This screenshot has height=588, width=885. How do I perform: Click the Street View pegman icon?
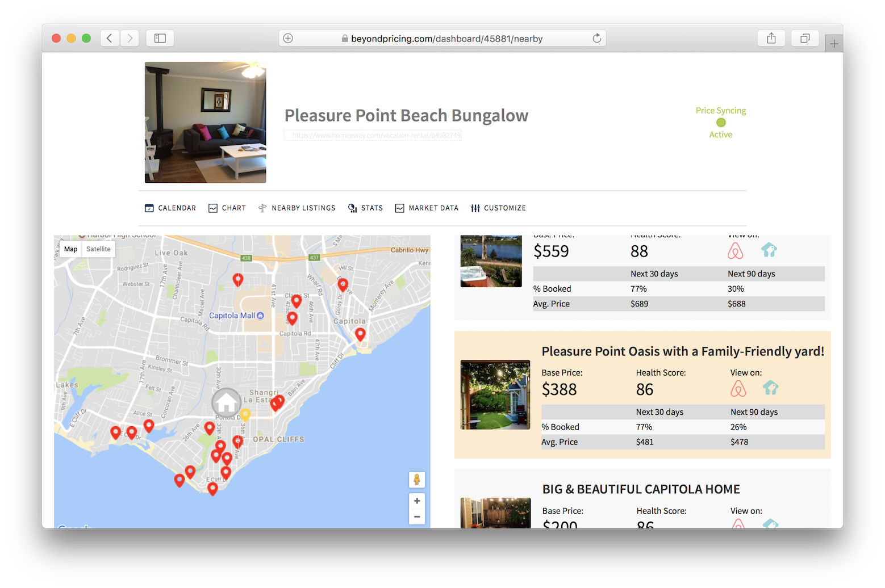tap(417, 480)
